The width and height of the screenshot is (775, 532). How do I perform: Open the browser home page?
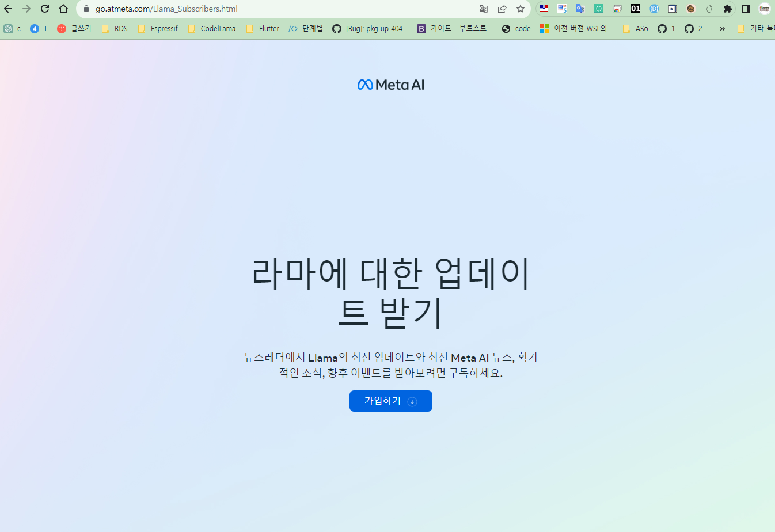(x=63, y=9)
